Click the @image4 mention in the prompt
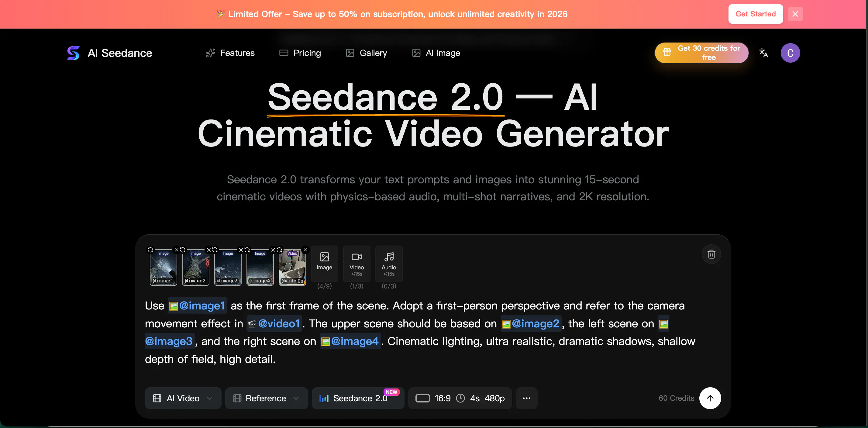The height and width of the screenshot is (428, 868). tap(350, 341)
